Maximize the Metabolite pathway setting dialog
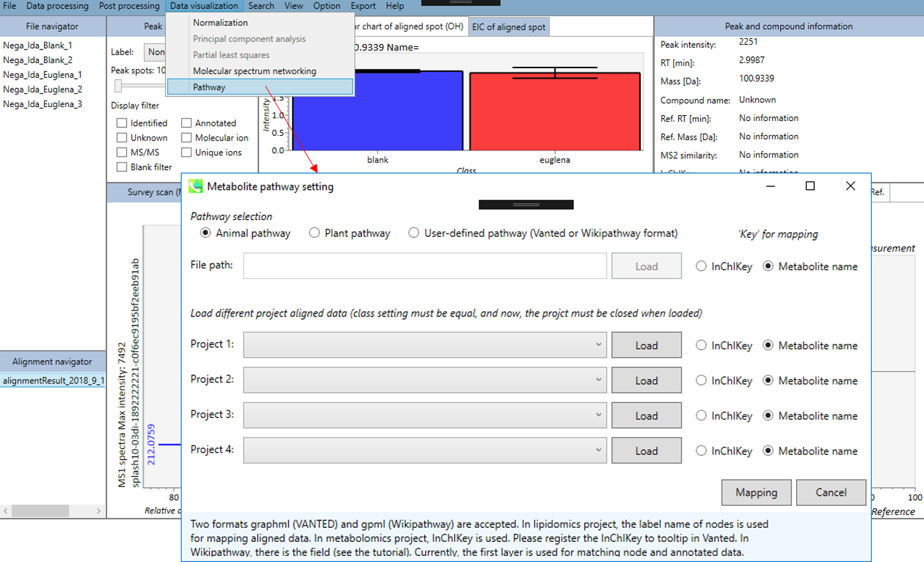This screenshot has height=562, width=924. click(x=810, y=187)
